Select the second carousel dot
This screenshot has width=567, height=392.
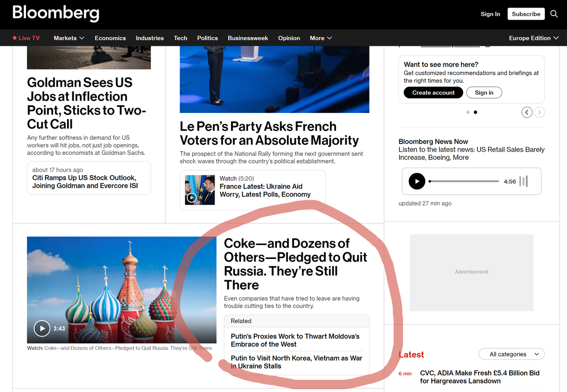(x=475, y=112)
